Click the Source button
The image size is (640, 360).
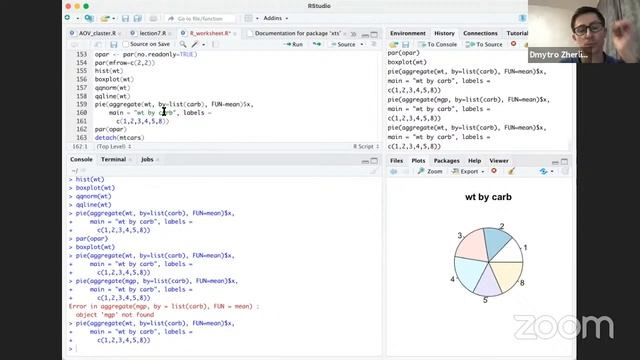pos(343,44)
